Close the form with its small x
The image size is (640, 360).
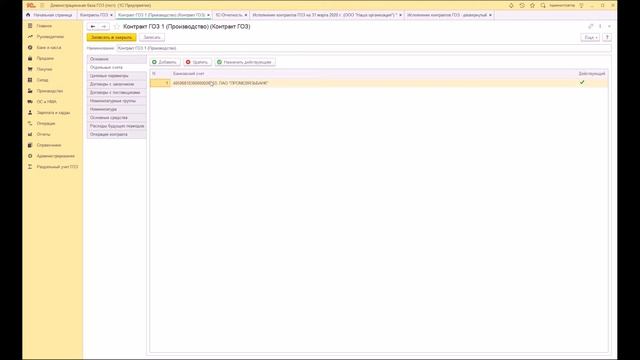[x=609, y=26]
